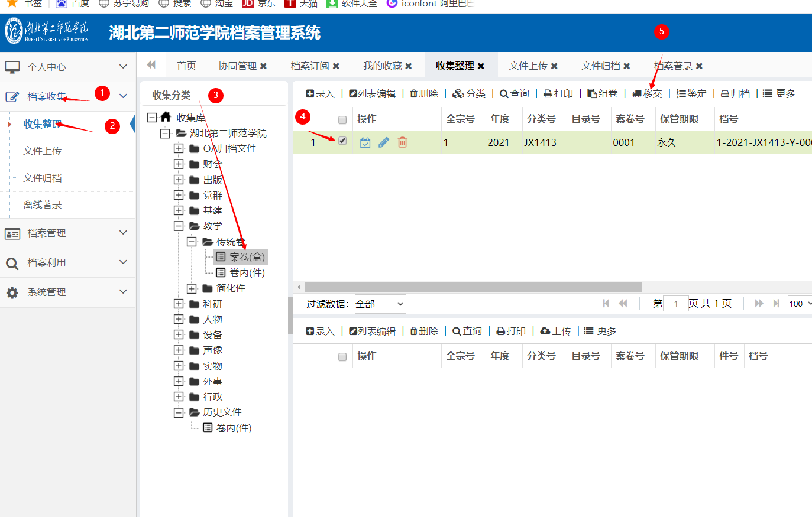This screenshot has height=517, width=812.
Task: Click the calendar check icon in row 1
Action: pos(365,142)
